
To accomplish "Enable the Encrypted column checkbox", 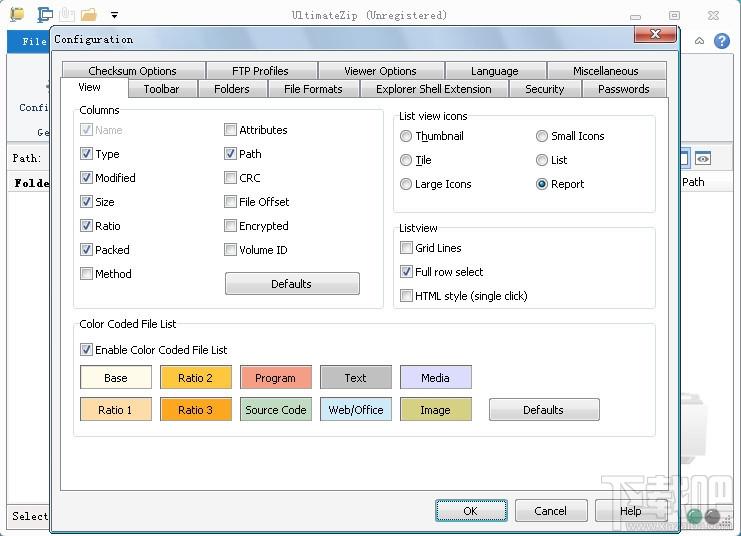I will (230, 225).
